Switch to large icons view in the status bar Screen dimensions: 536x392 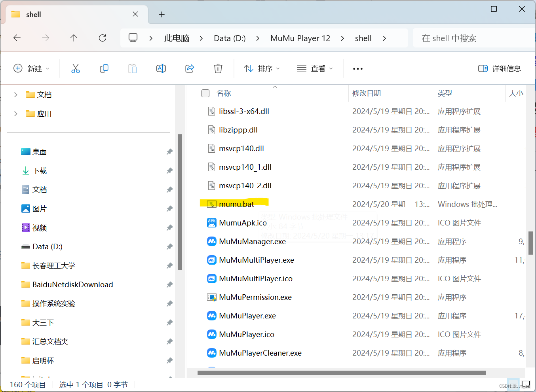click(x=526, y=384)
